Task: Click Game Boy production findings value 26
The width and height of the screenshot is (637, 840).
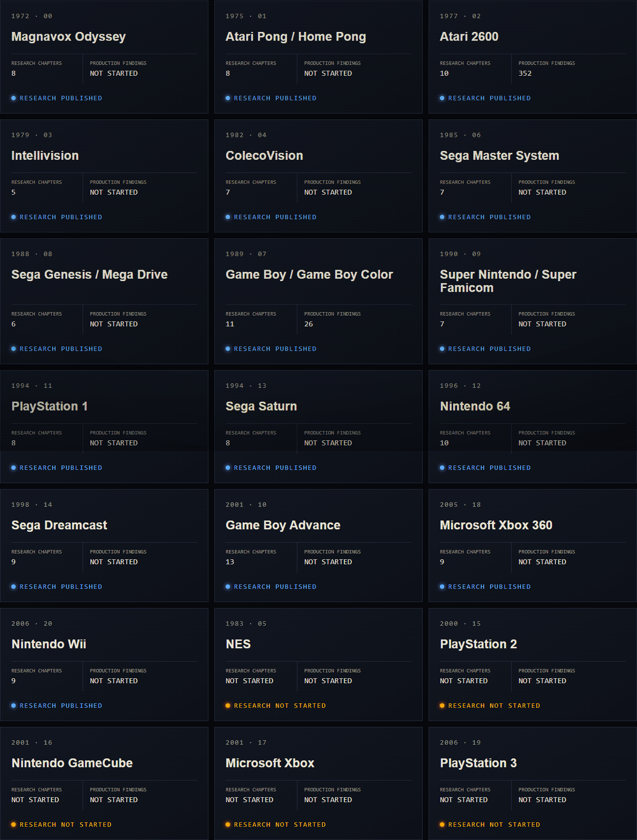Action: pyautogui.click(x=309, y=324)
